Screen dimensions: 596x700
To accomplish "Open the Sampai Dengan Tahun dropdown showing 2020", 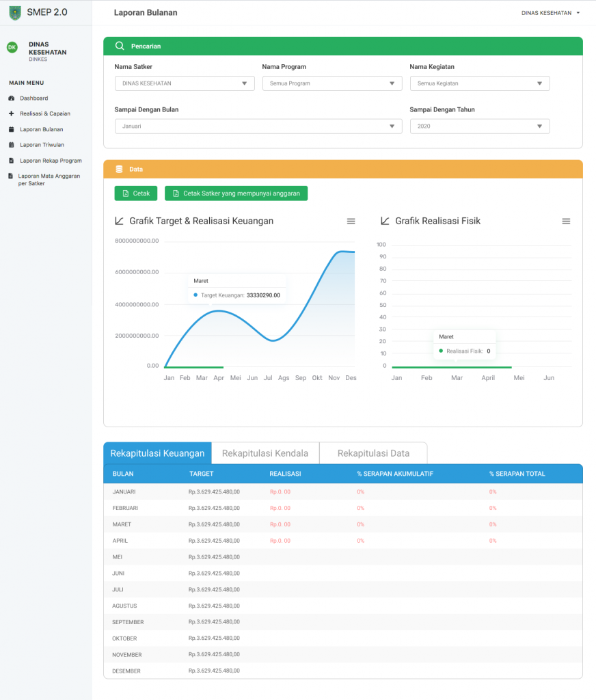I will point(479,126).
